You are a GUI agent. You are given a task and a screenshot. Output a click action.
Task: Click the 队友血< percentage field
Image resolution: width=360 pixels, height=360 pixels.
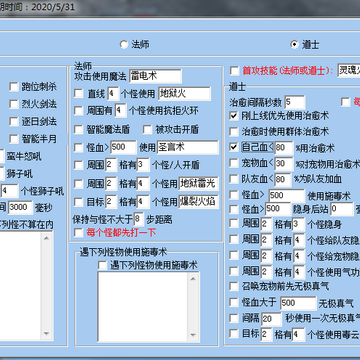(284, 179)
